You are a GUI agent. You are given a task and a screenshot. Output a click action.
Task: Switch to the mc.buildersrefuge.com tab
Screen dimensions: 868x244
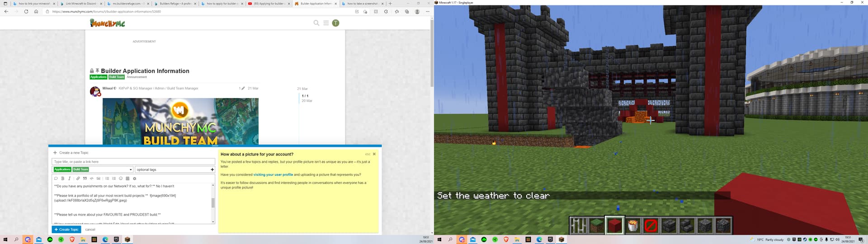tap(128, 4)
